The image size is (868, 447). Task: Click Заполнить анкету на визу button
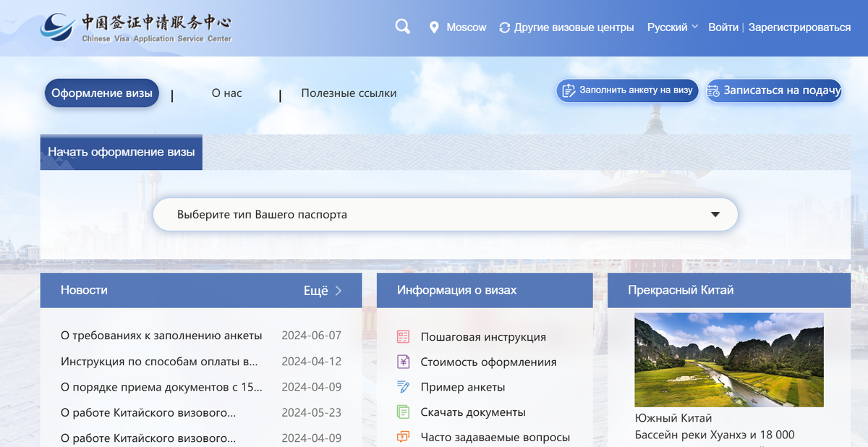click(627, 90)
